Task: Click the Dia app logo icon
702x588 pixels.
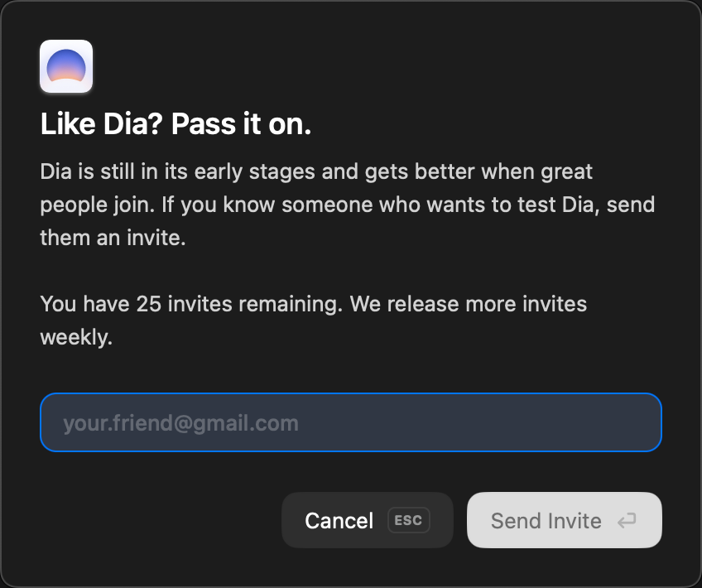Action: point(66,66)
